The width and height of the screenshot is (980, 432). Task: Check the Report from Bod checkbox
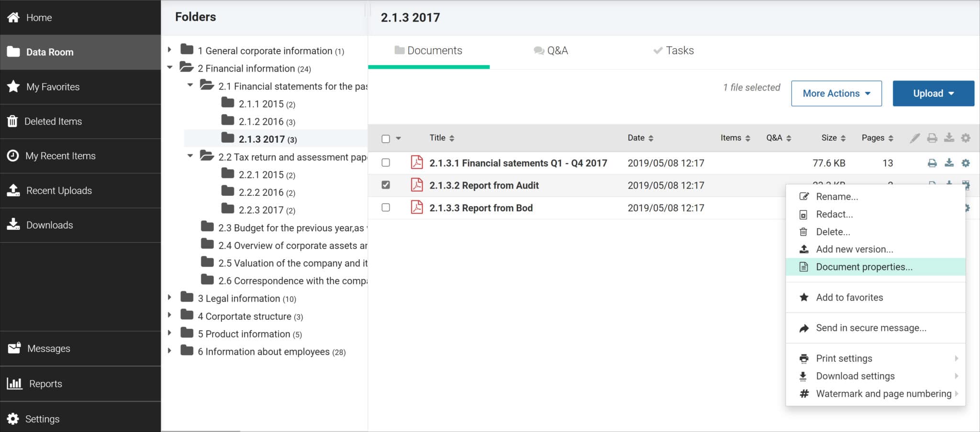coord(386,208)
